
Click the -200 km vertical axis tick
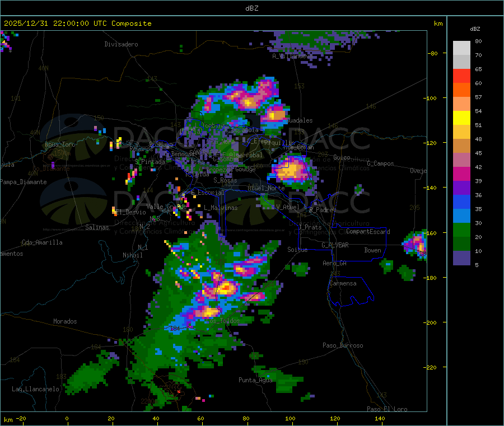point(431,322)
